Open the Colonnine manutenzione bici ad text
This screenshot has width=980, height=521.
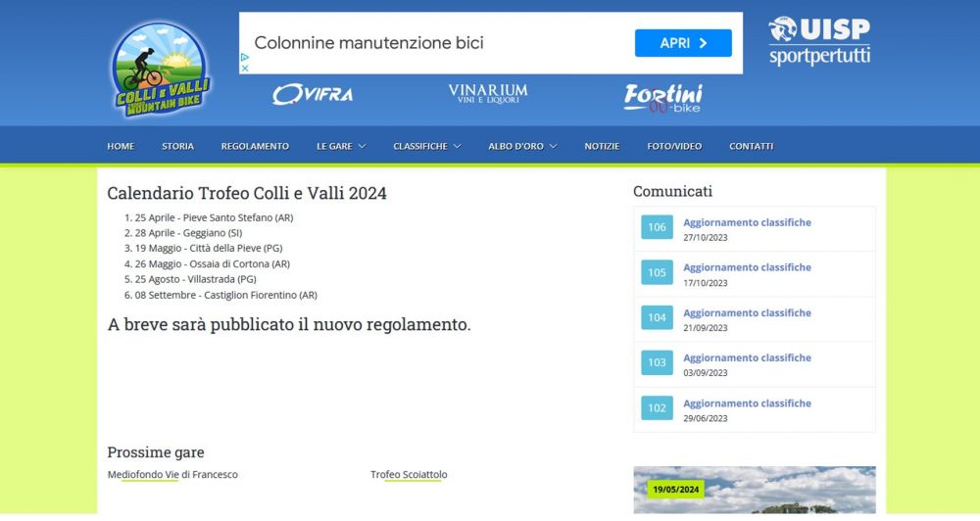click(368, 43)
